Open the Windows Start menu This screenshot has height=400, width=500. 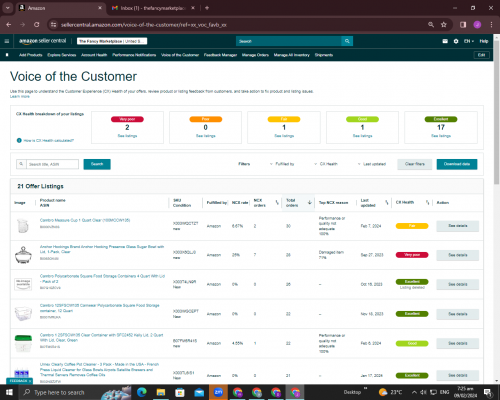click(x=9, y=392)
